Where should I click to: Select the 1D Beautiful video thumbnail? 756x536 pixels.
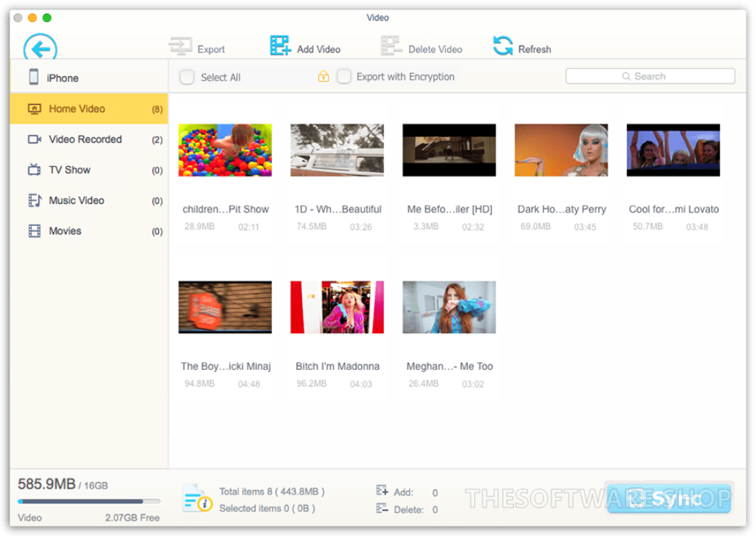point(337,150)
